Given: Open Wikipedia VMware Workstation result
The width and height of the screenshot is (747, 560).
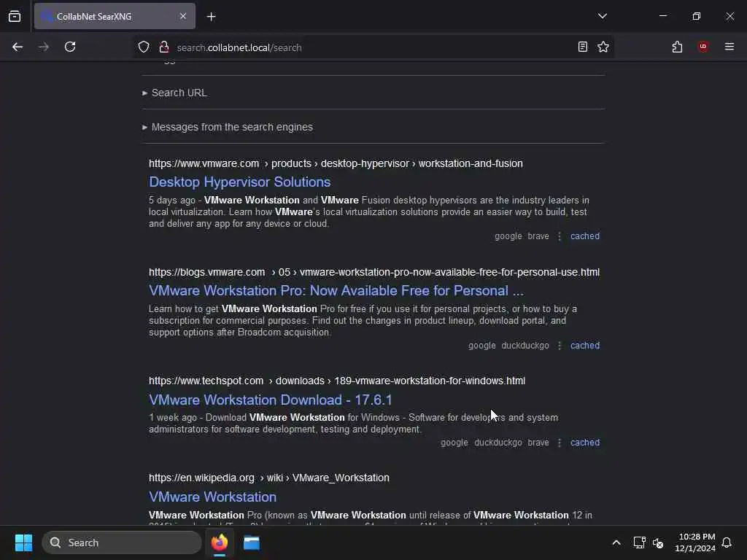Looking at the screenshot, I should [x=212, y=497].
